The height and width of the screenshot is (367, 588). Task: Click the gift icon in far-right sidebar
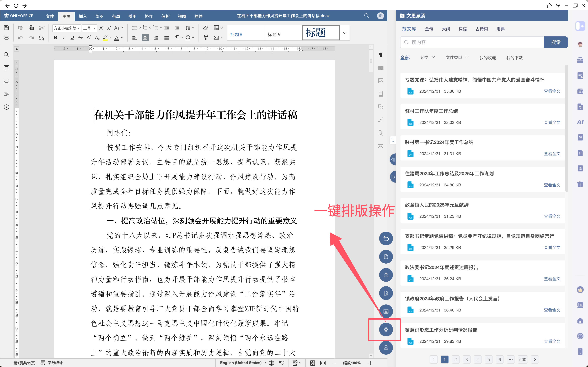tap(580, 184)
